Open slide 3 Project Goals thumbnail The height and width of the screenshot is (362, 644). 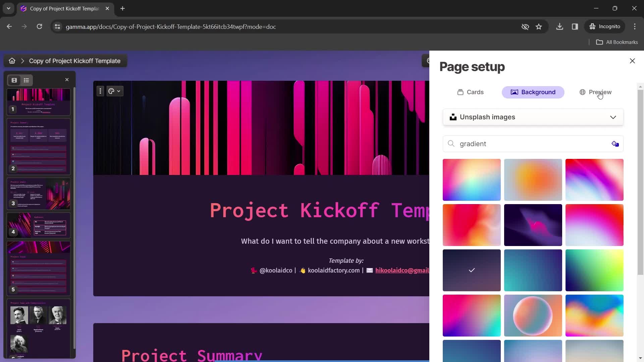pos(39,194)
